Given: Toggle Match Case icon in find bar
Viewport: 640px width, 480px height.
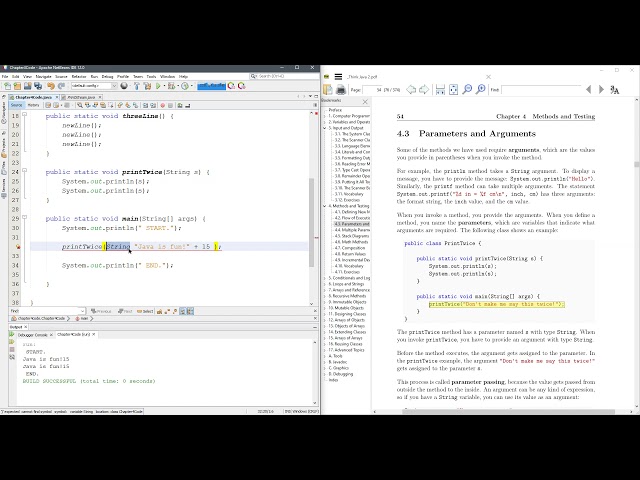Looking at the screenshot, I should pos(160,311).
